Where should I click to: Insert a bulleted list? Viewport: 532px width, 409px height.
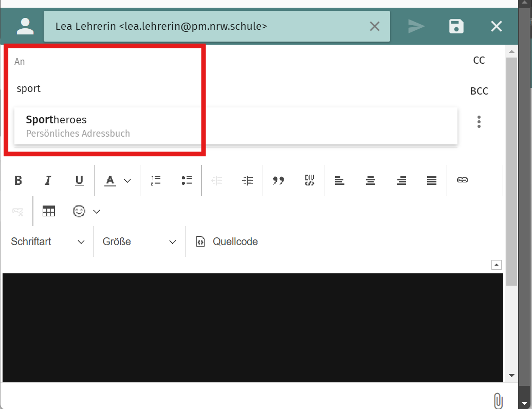(187, 180)
